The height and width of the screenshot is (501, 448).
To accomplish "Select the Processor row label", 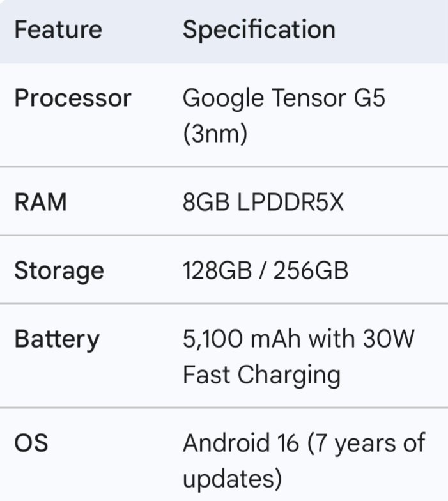I will [x=72, y=98].
